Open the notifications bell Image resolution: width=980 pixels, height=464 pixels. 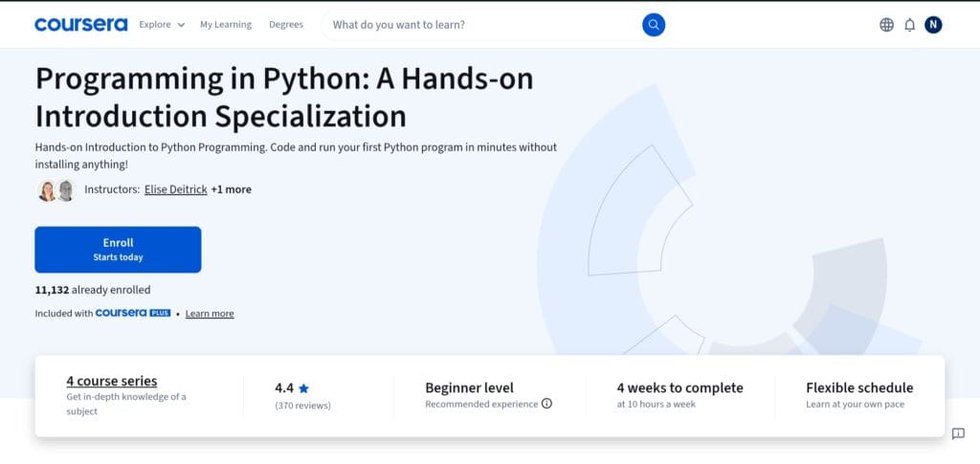click(x=910, y=25)
